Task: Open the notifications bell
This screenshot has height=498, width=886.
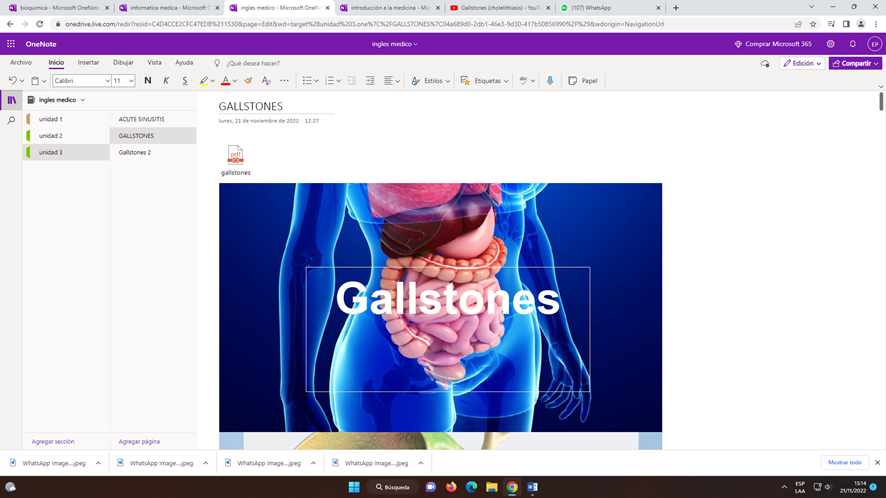Action: click(x=853, y=44)
